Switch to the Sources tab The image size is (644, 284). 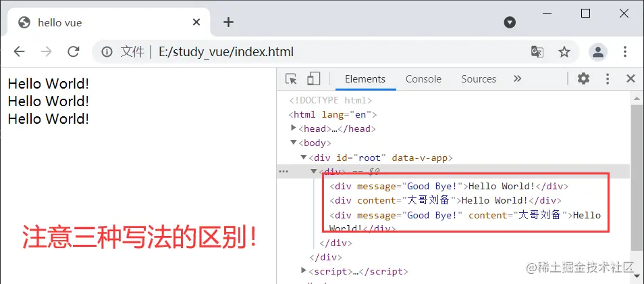point(479,79)
